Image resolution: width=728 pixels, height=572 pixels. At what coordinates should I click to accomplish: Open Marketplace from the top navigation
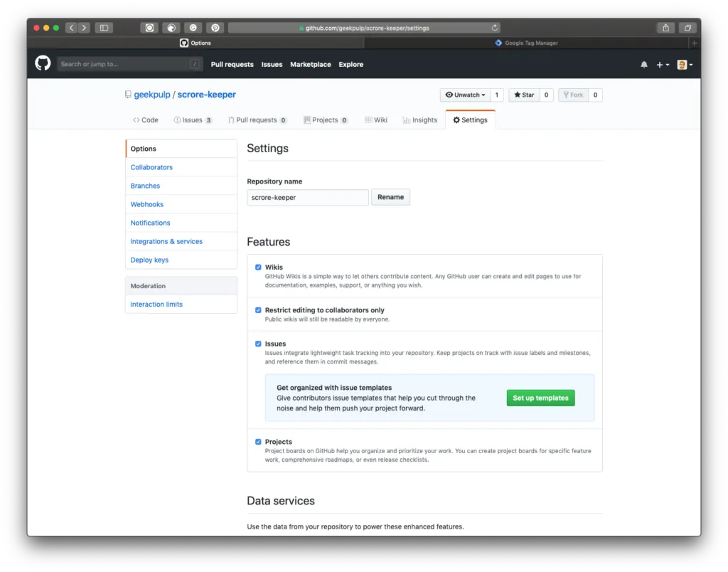pyautogui.click(x=311, y=64)
